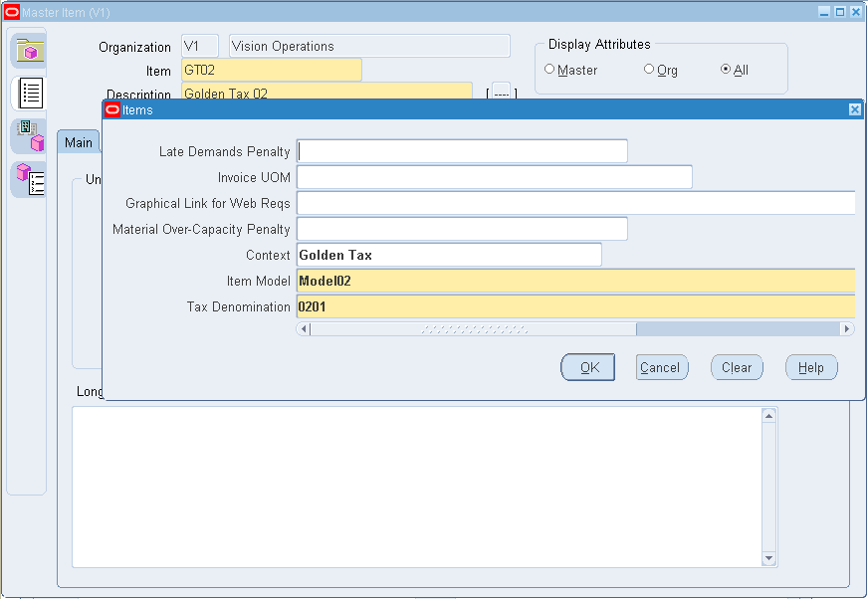Click the horizontal scrollbar left arrow
Image resolution: width=868 pixels, height=599 pixels.
304,328
